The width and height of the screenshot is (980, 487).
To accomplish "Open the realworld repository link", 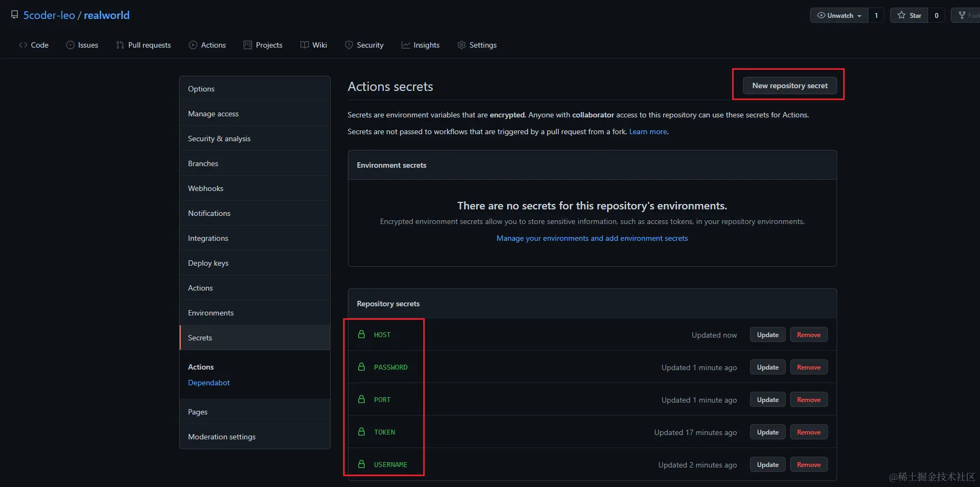I will [x=107, y=15].
